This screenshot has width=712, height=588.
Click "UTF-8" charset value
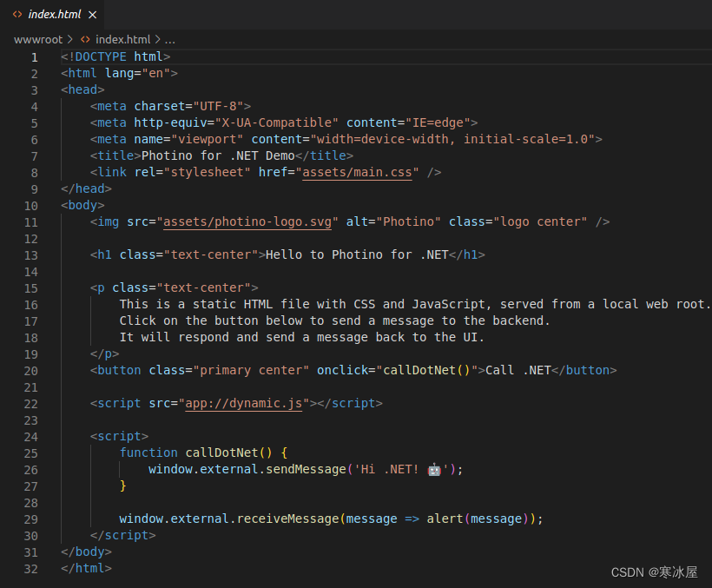coord(219,106)
